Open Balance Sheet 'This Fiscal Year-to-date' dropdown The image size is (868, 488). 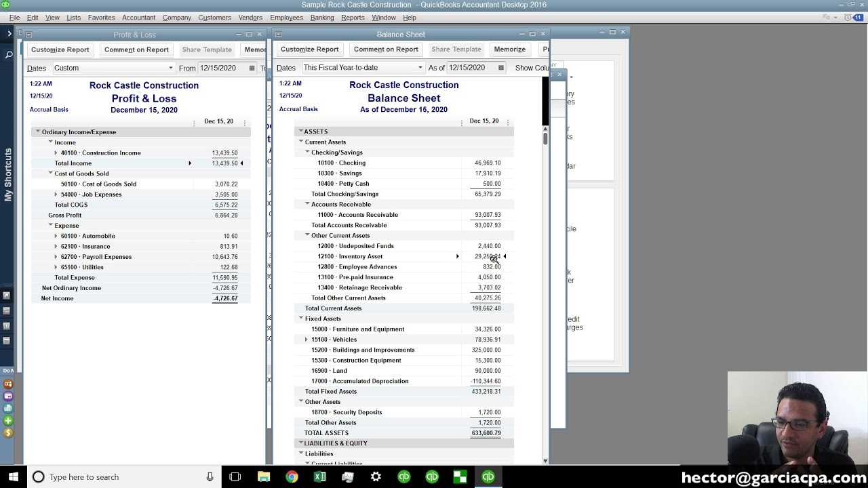pyautogui.click(x=363, y=68)
